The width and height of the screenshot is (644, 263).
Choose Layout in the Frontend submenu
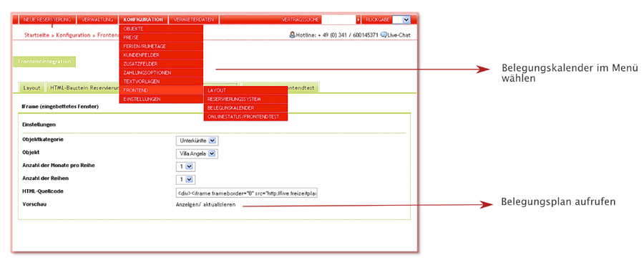[x=245, y=90]
